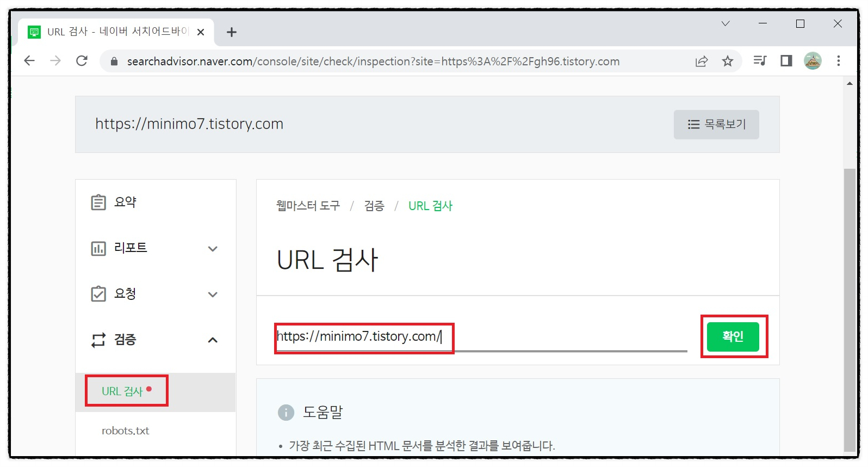The height and width of the screenshot is (467, 868).
Task: Click URL 검사 breadcrumb link
Action: click(430, 206)
